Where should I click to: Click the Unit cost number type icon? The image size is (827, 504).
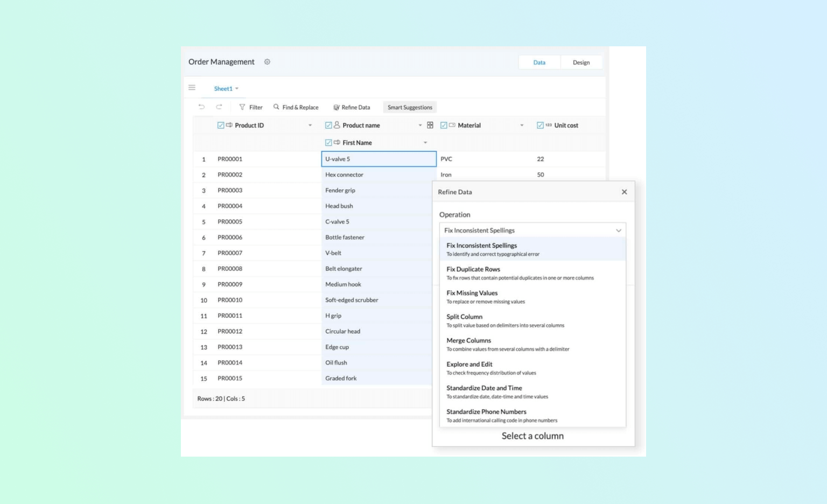pos(549,125)
